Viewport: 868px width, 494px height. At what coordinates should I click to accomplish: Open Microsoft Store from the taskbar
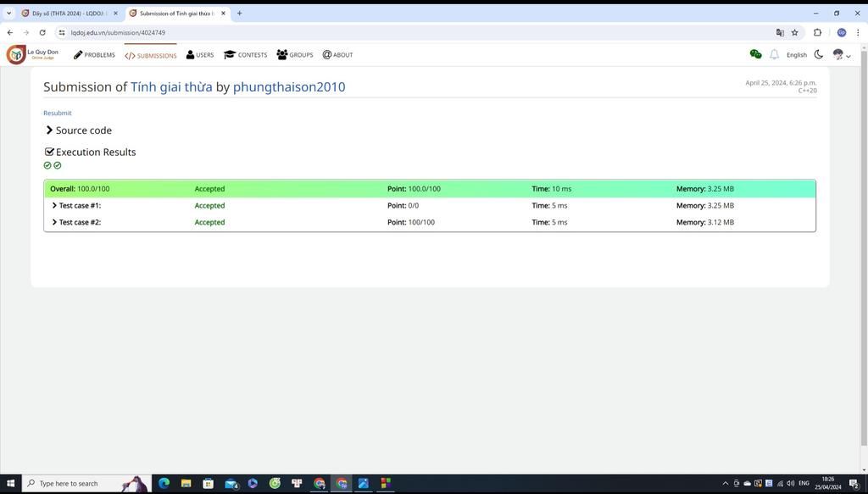click(209, 484)
